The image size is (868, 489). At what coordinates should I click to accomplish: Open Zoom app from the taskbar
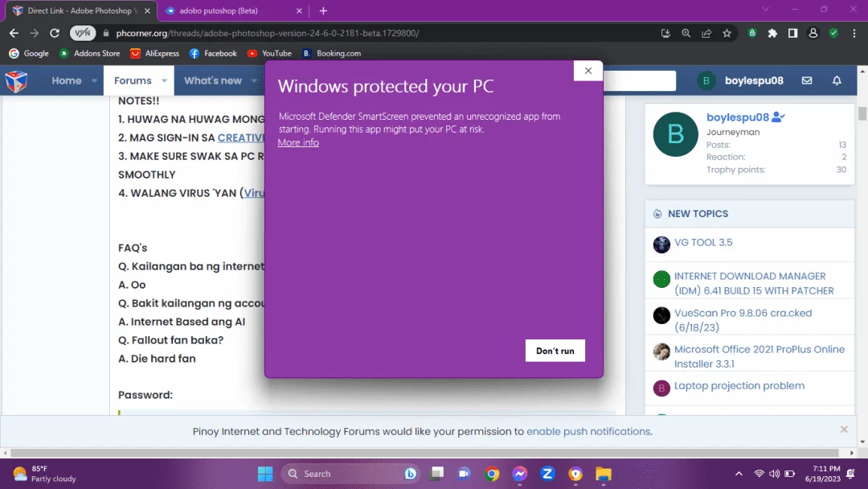click(x=547, y=474)
